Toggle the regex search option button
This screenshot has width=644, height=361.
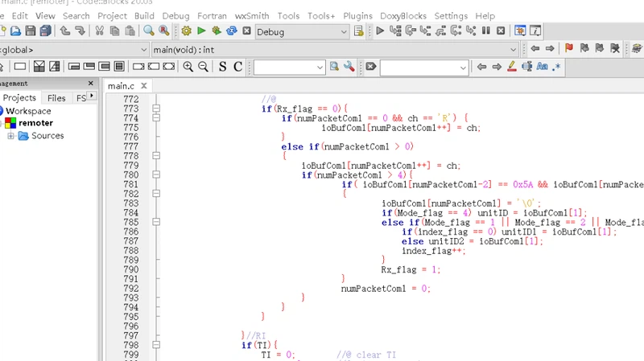(x=557, y=67)
